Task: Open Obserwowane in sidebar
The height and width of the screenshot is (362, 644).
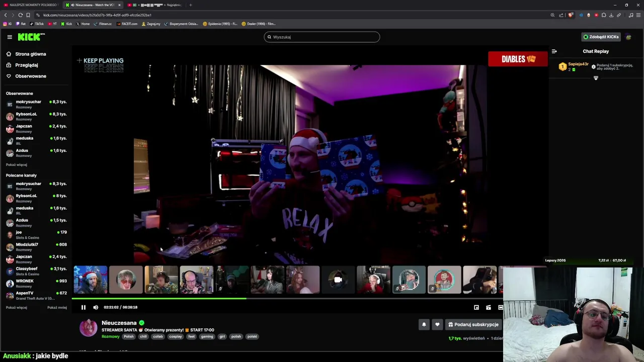Action: coord(26,76)
